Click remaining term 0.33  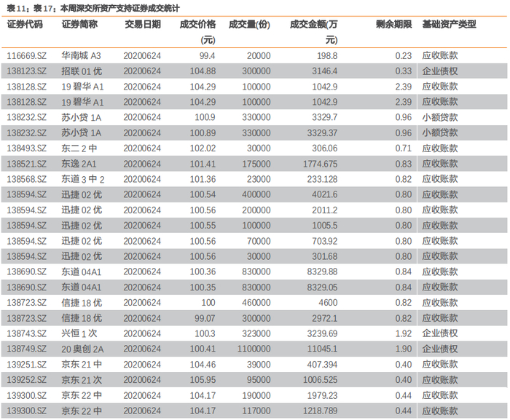click(404, 71)
